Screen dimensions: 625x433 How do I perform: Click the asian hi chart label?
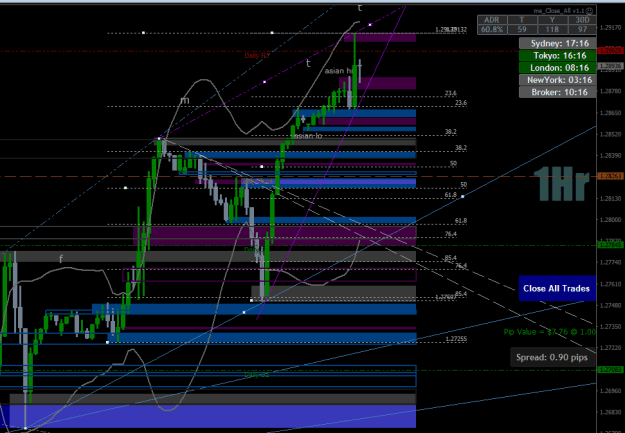pyautogui.click(x=338, y=71)
